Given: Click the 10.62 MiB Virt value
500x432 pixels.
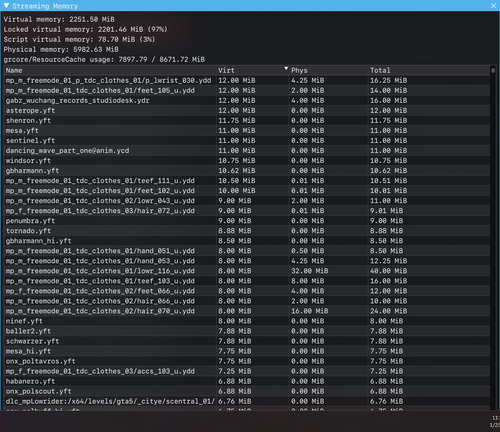Looking at the screenshot, I should [237, 170].
